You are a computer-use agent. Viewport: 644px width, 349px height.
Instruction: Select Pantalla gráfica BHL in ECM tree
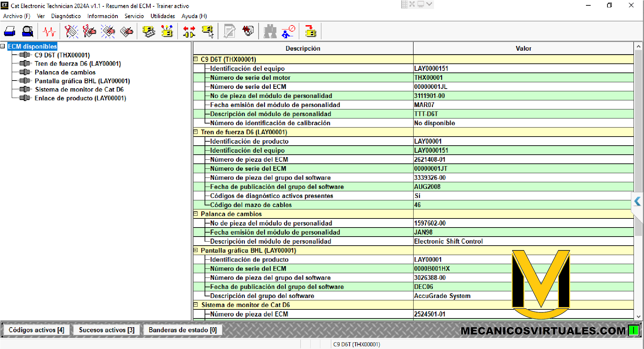point(82,81)
